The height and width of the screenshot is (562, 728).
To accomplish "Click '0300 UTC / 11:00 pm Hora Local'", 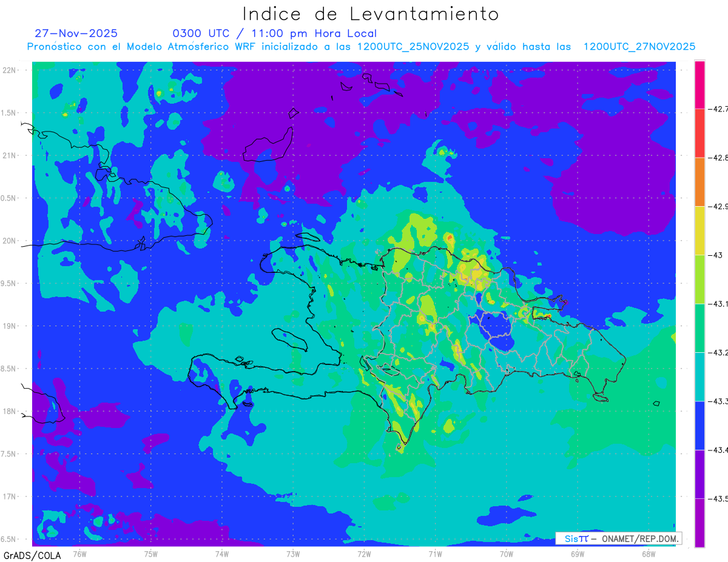I will pos(275,33).
